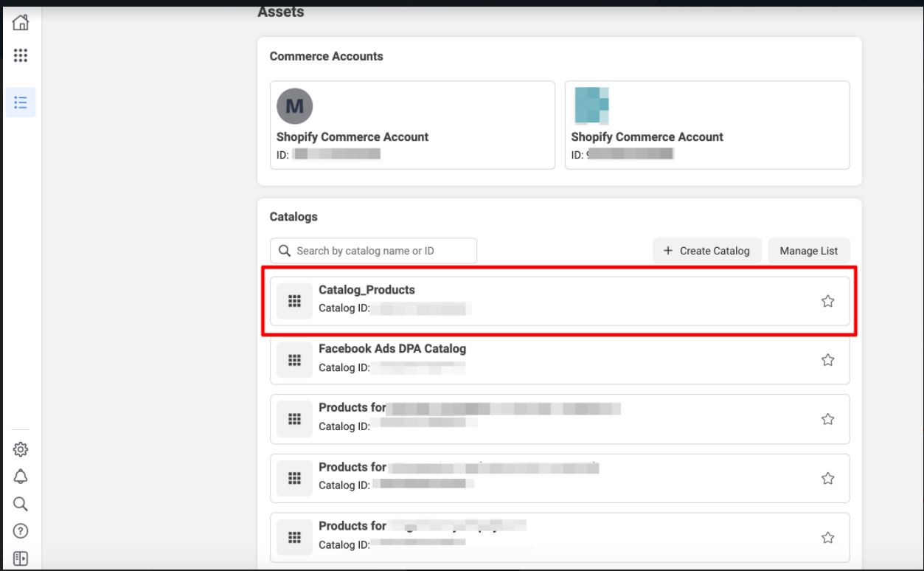Click the sidebar search magnifier icon
Screen dimensions: 924x571
click(21, 504)
